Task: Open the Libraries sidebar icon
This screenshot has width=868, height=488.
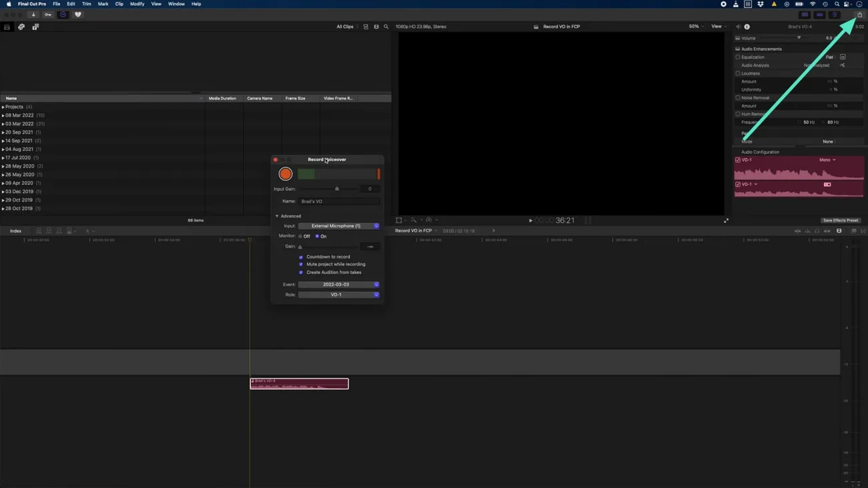Action: pyautogui.click(x=7, y=27)
